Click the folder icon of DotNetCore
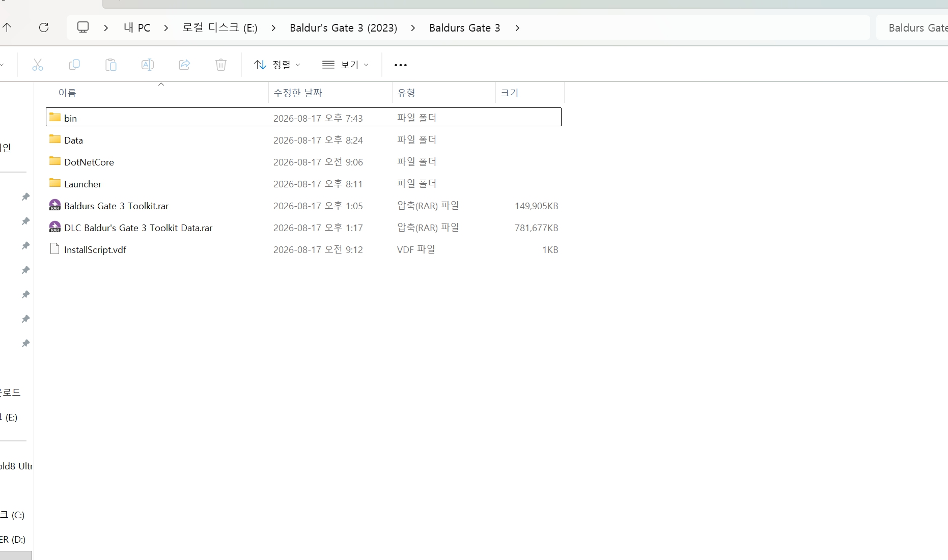 tap(55, 161)
